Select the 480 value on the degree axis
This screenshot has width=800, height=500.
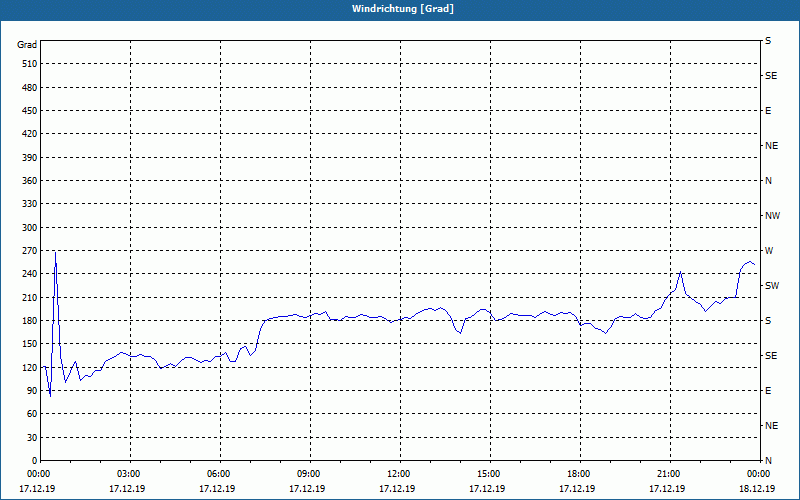point(29,88)
